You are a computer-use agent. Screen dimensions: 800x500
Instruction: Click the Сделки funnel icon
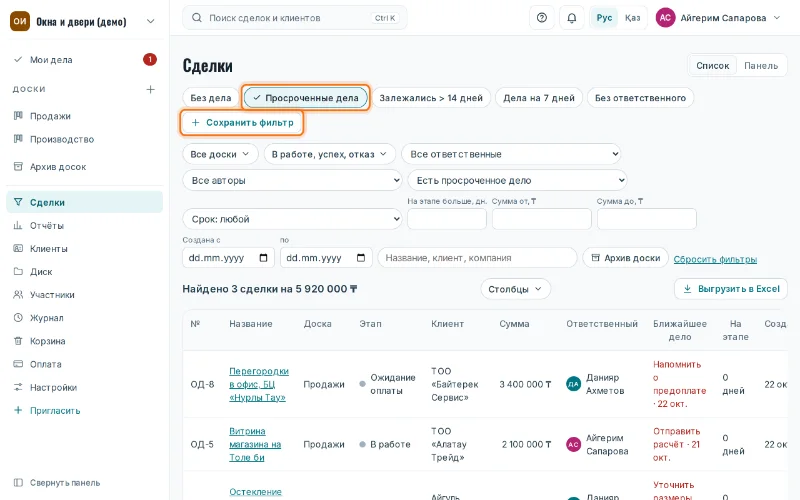(18, 202)
